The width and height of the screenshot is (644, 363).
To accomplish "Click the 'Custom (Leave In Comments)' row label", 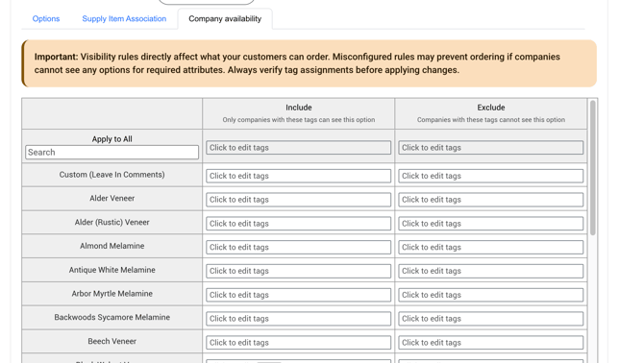I will [x=111, y=175].
